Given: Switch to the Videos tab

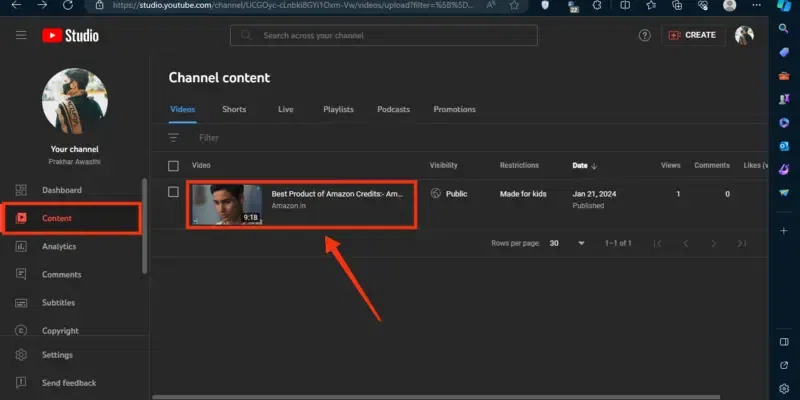Looking at the screenshot, I should (183, 109).
